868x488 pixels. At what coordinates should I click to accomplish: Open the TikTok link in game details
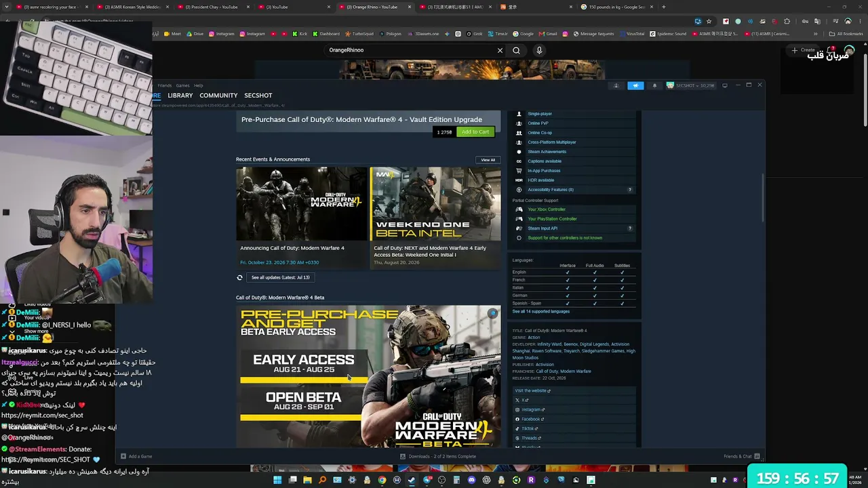[x=527, y=428]
